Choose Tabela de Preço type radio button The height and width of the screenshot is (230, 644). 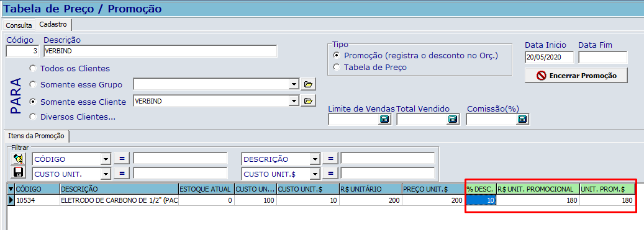point(337,67)
